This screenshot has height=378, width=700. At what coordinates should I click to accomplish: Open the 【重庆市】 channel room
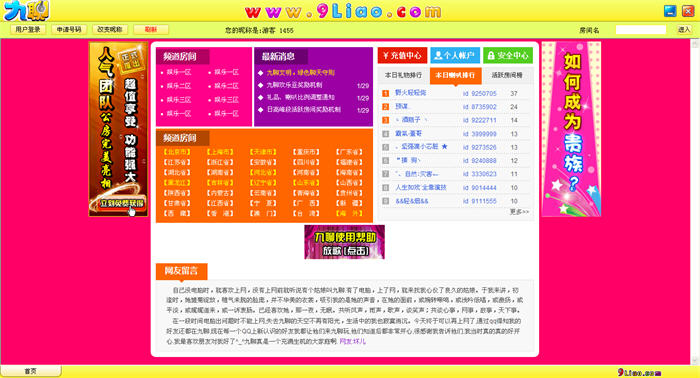pyautogui.click(x=306, y=152)
